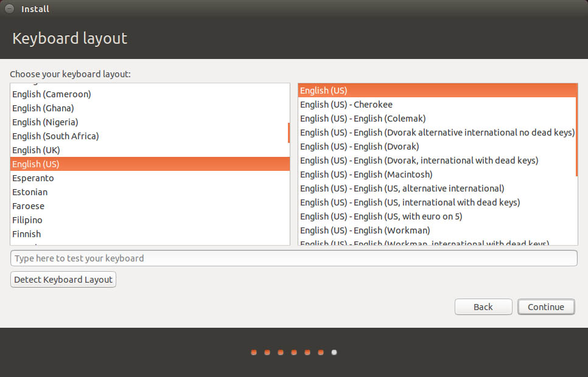Select Filipino keyboard layout
The width and height of the screenshot is (588, 377).
click(x=150, y=220)
